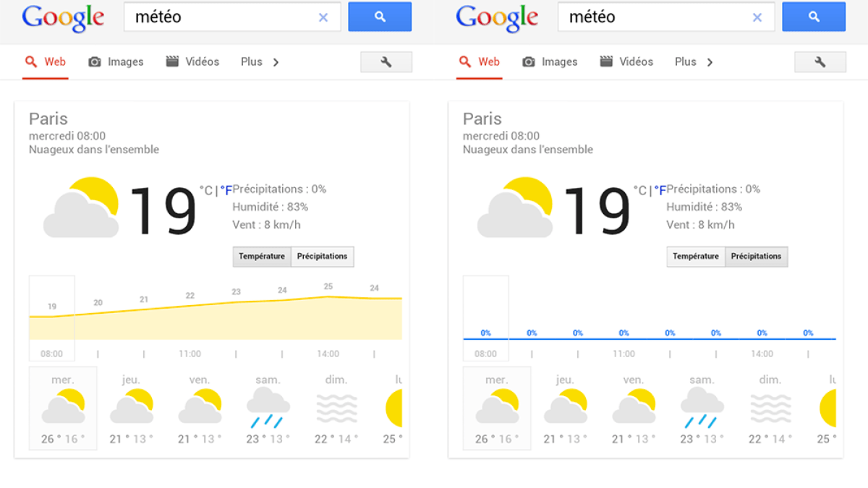This screenshot has height=488, width=868.
Task: Select 14:00 on left temperature timeline
Action: [328, 354]
